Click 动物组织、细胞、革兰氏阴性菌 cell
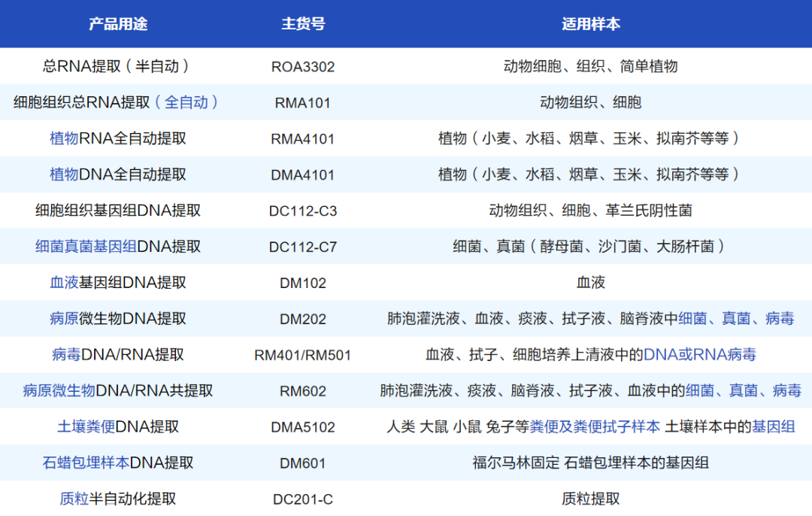The width and height of the screenshot is (812, 516). coord(591,211)
